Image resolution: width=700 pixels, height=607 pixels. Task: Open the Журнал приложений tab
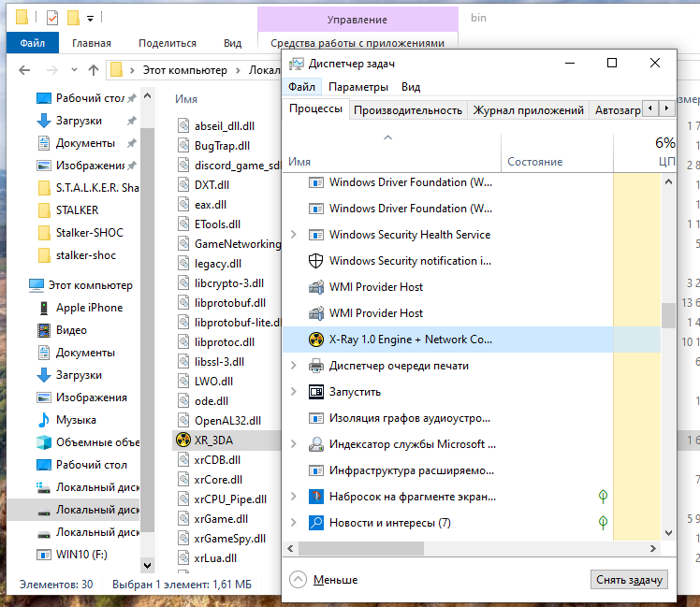click(528, 109)
